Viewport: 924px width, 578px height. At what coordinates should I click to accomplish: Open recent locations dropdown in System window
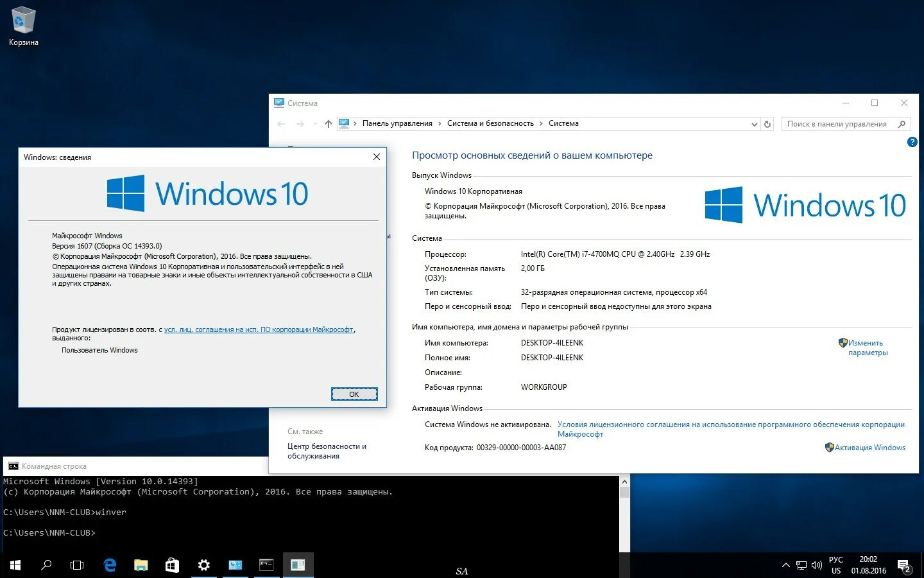(314, 124)
